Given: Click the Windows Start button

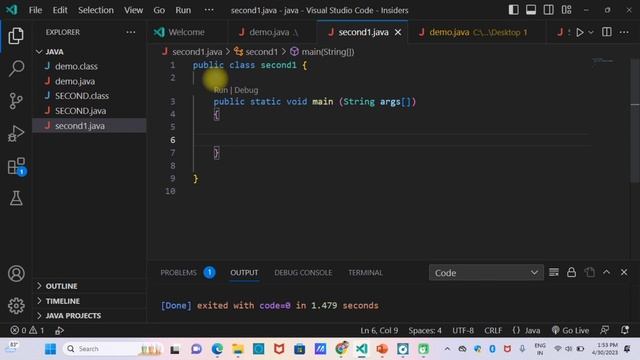Looking at the screenshot, I should tap(51, 349).
